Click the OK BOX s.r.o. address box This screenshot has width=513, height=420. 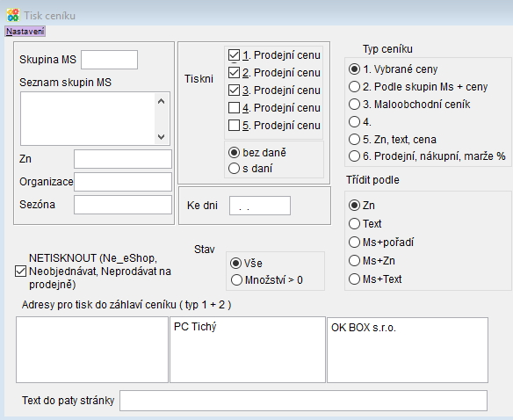408,350
